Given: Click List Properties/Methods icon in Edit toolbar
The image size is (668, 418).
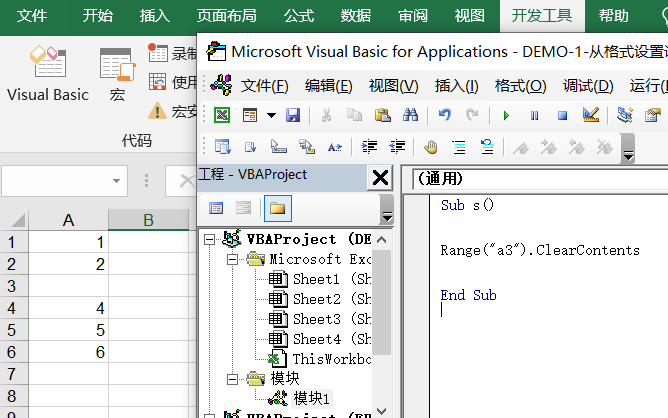Looking at the screenshot, I should click(222, 147).
